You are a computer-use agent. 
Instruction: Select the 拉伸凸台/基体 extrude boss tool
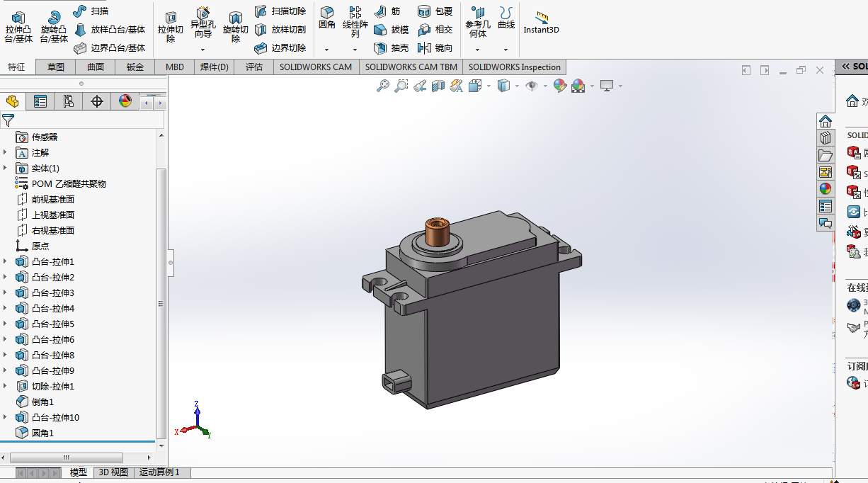(19, 27)
